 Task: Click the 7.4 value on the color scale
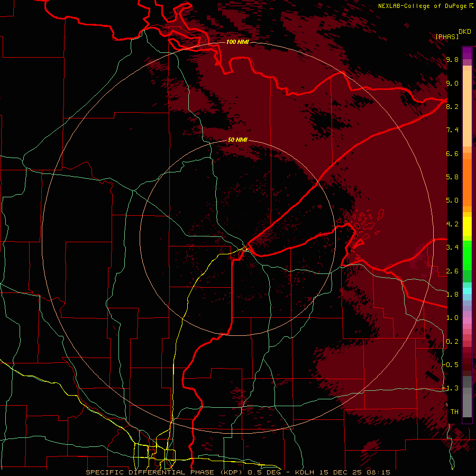coord(452,130)
